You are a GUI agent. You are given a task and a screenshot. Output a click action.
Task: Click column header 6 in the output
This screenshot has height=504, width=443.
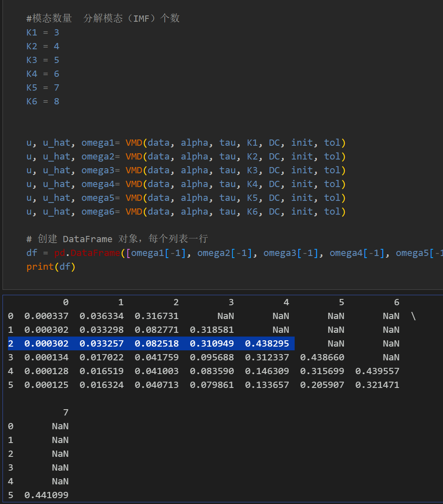click(396, 302)
